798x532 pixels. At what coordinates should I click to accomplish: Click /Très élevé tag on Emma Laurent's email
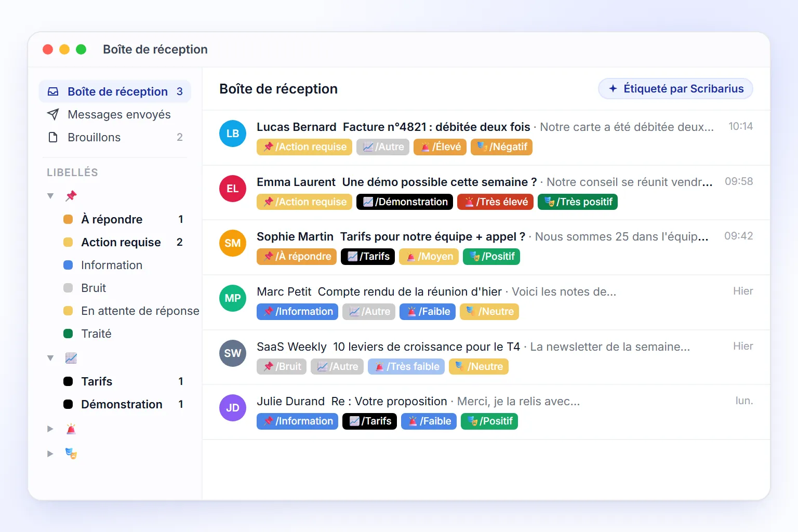click(495, 202)
